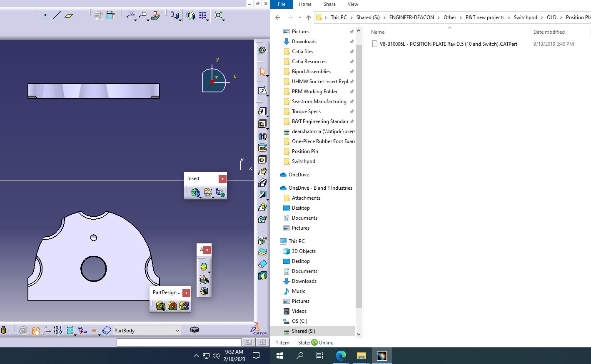The height and width of the screenshot is (364, 591).
Task: Open the Share tab in File Explorer
Action: (329, 4)
